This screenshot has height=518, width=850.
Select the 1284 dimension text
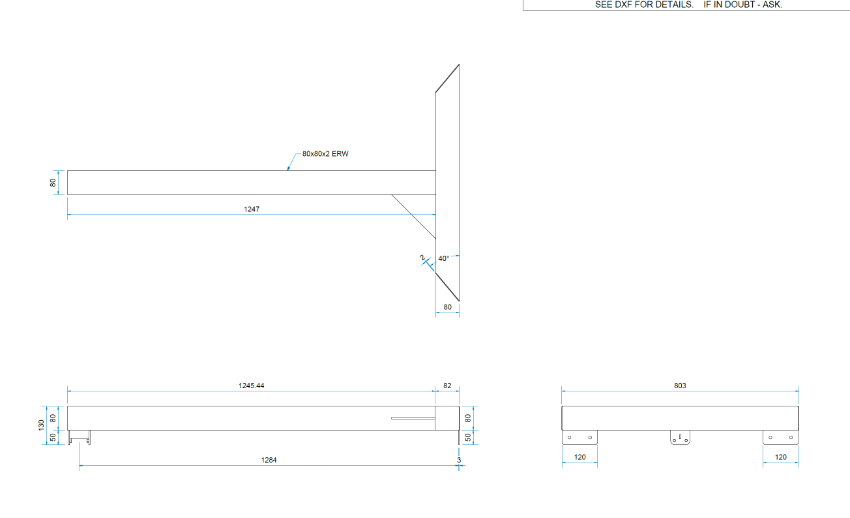pyautogui.click(x=269, y=460)
